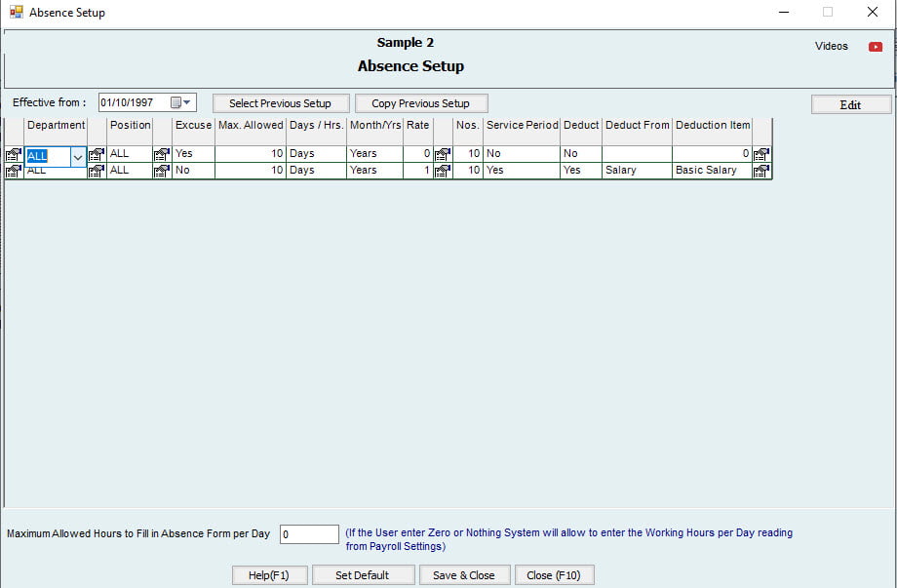This screenshot has height=588, width=897.
Task: Click the first row's leftmost lookup icon
Action: tap(13, 154)
